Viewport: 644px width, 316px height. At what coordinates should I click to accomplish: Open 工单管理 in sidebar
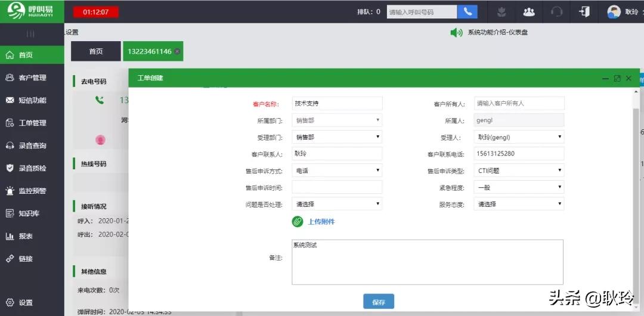point(32,123)
